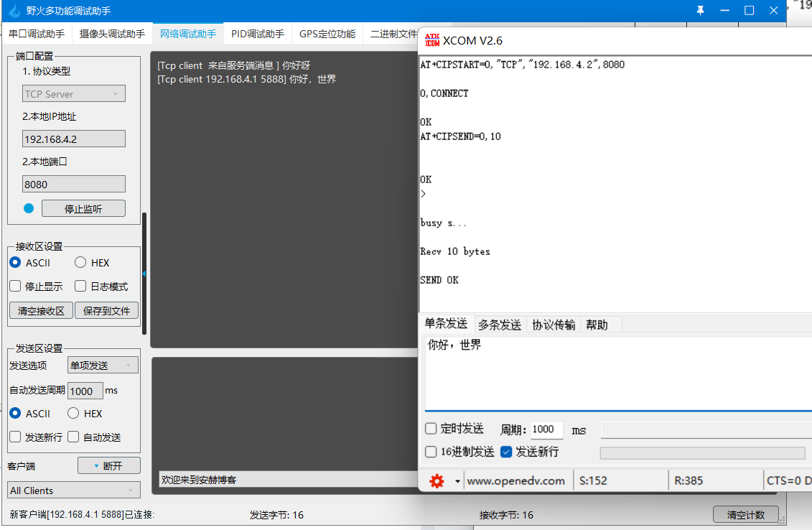
Task: Click the blue listening status indicator
Action: click(x=27, y=208)
